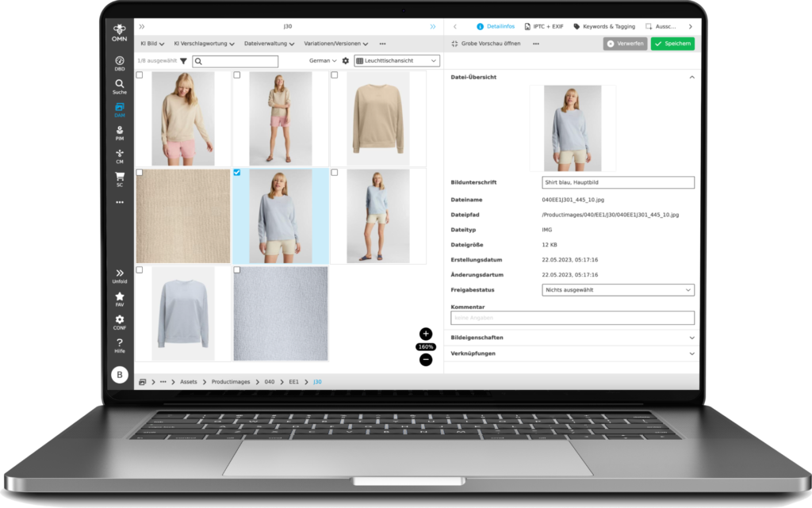Open the Freigabestatus dropdown
This screenshot has height=508, width=812.
coord(618,290)
